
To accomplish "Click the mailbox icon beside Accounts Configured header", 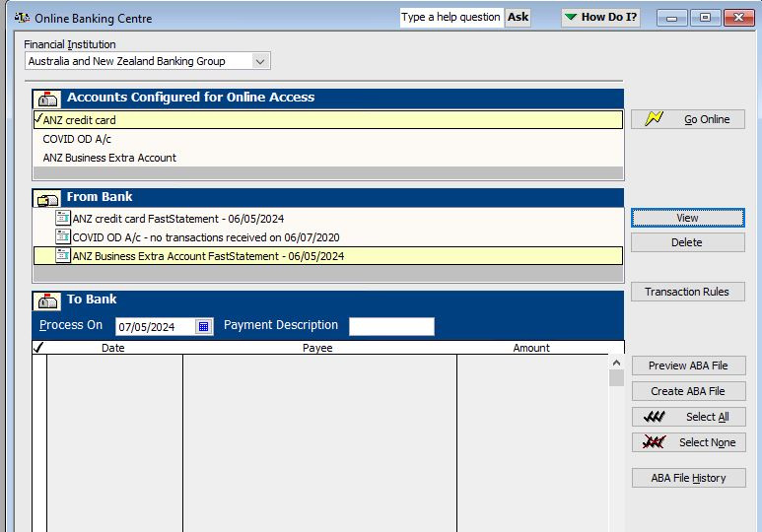I will 47,99.
